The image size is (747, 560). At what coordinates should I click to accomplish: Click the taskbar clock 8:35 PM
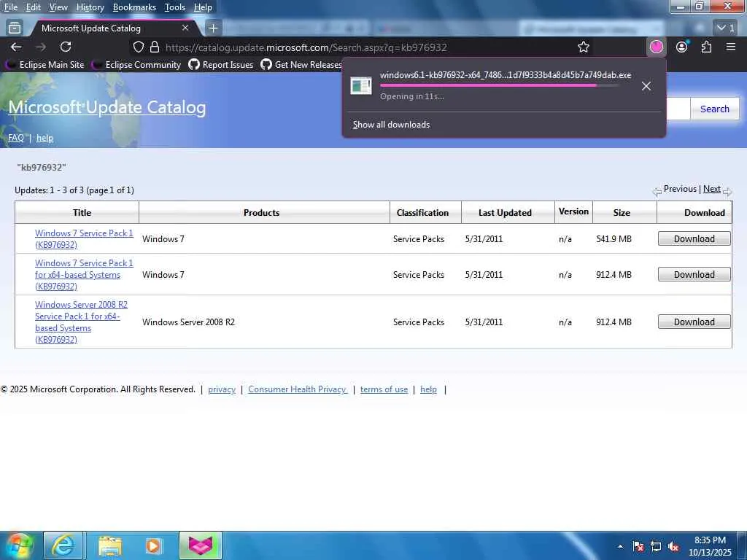tap(710, 540)
